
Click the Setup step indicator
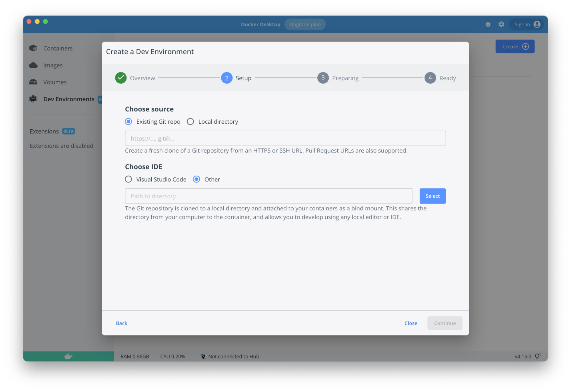point(227,78)
